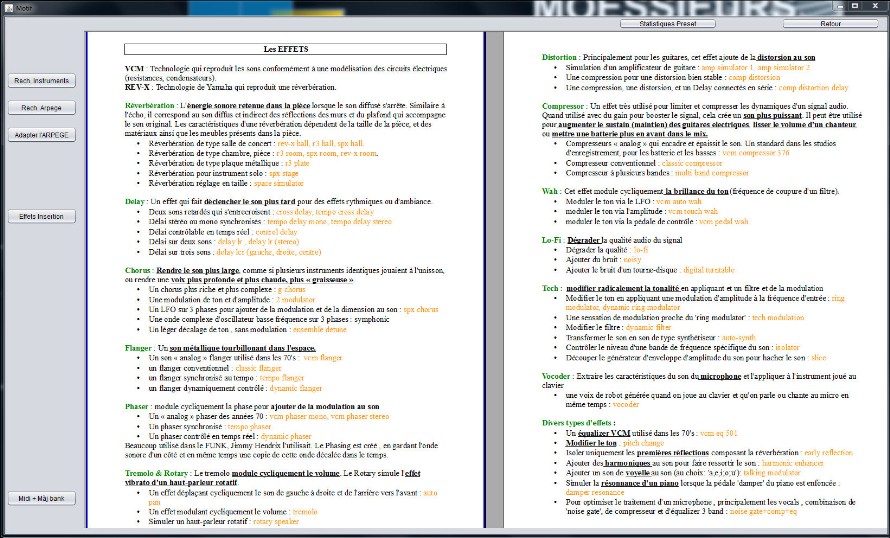Click the 'comp distortion delay' effect name
Screen dimensions: 890x538
click(x=813, y=88)
